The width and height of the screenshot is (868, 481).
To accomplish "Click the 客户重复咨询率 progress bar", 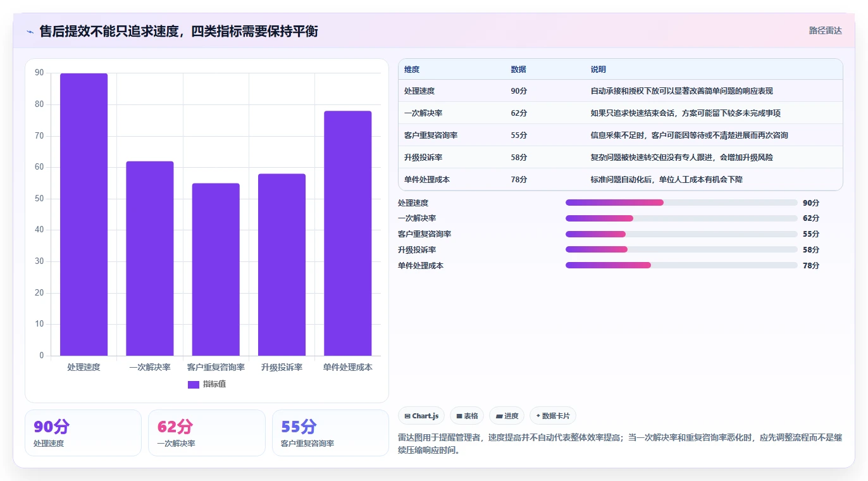I will pos(681,234).
